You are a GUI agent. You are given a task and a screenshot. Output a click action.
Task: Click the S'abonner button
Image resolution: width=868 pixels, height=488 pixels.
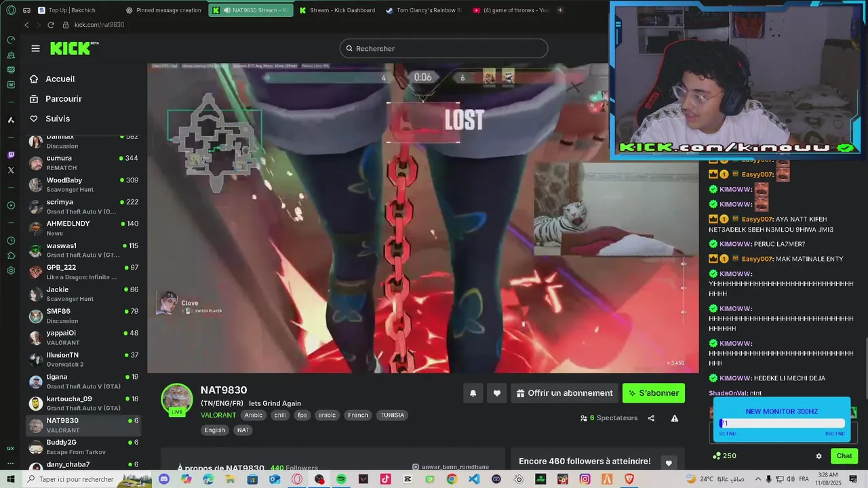[654, 393]
